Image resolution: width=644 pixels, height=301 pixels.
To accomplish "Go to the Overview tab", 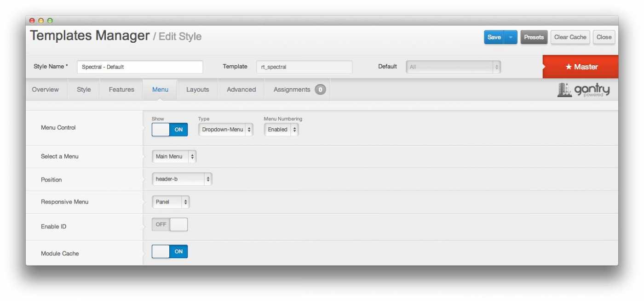I will pyautogui.click(x=45, y=90).
